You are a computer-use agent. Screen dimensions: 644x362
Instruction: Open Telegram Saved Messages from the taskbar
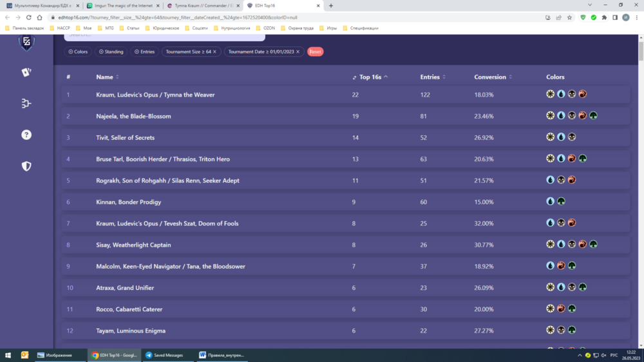(164, 355)
